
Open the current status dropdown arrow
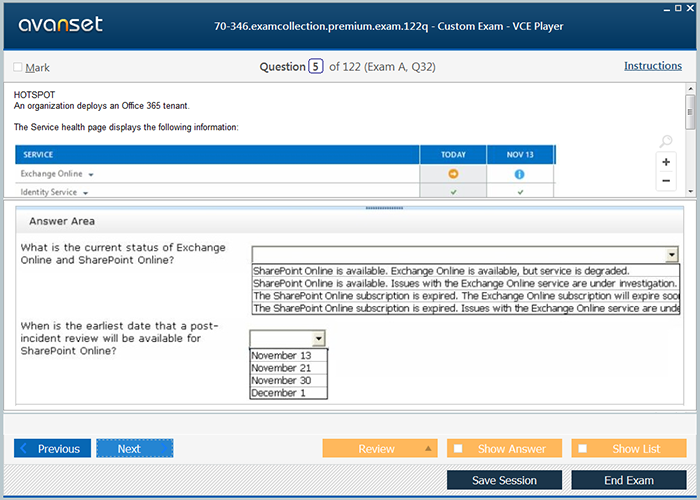coord(671,255)
